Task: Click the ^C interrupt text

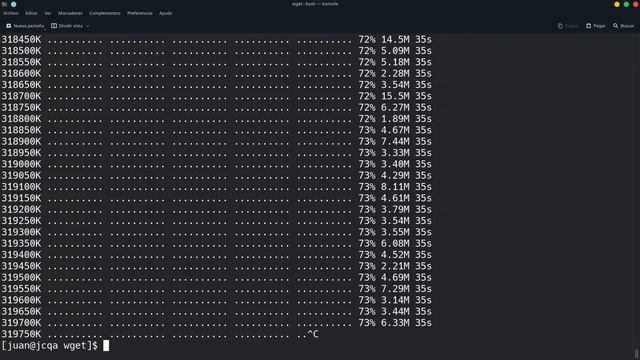Action: (313, 334)
